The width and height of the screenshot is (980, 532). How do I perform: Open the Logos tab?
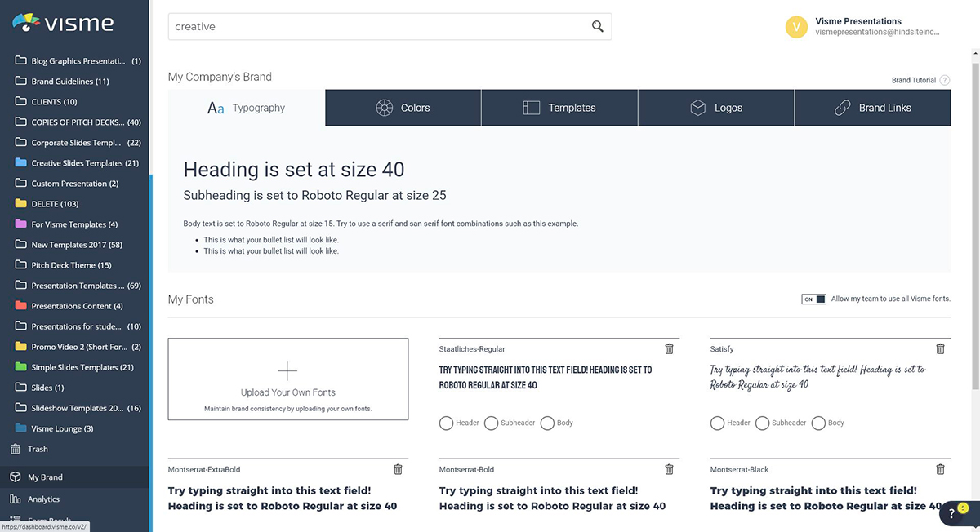click(715, 107)
